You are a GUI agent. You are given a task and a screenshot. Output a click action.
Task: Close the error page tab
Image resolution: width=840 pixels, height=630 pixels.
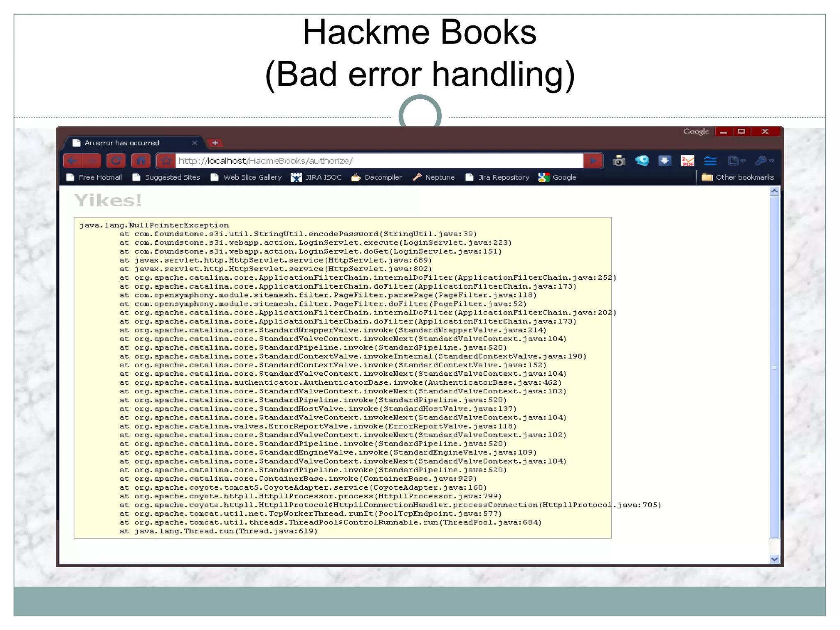point(194,143)
